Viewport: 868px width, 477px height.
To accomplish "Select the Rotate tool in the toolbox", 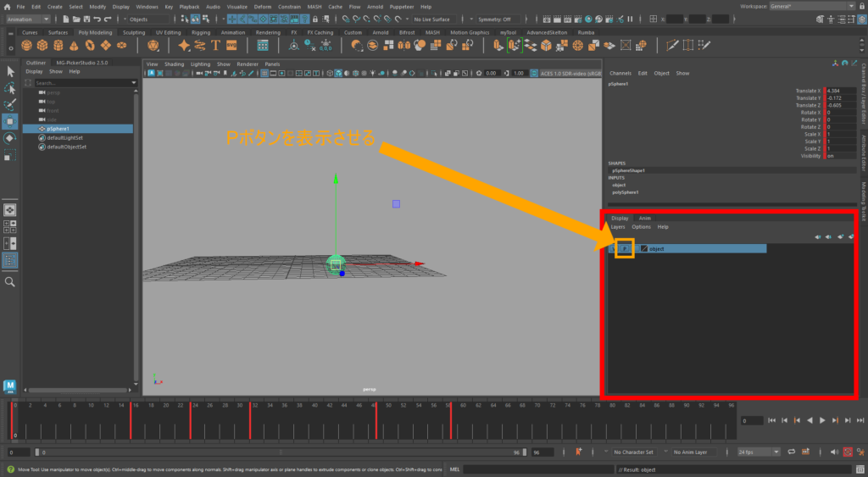I will pyautogui.click(x=10, y=138).
